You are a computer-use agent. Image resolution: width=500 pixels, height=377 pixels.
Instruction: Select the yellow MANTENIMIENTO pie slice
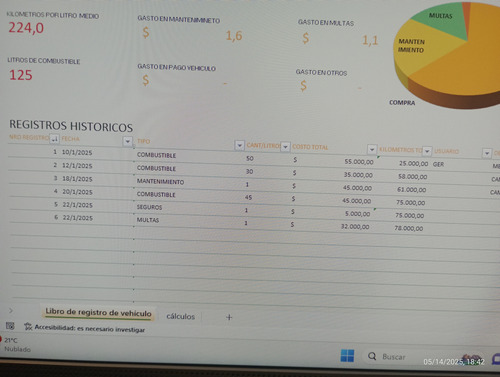(x=423, y=50)
